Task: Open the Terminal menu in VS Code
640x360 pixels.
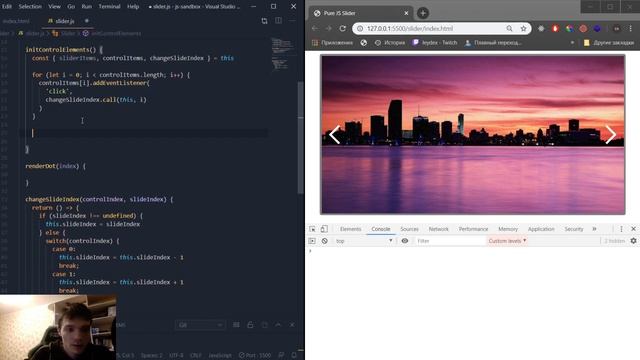Action: pos(109,7)
